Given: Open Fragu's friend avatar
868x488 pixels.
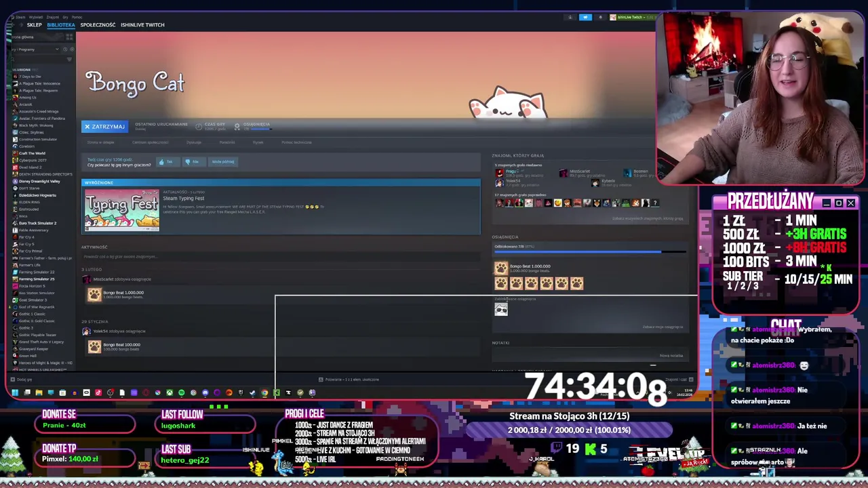Looking at the screenshot, I should point(500,173).
